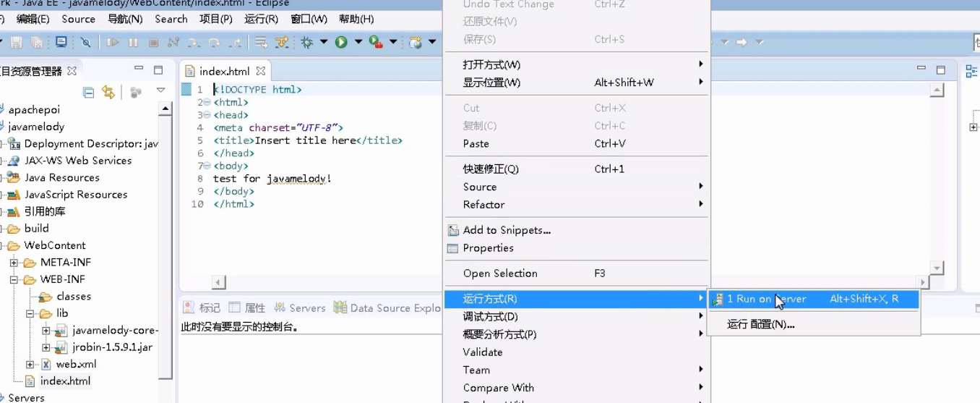
Task: Click the Run Last Tool icon
Action: pos(376,43)
